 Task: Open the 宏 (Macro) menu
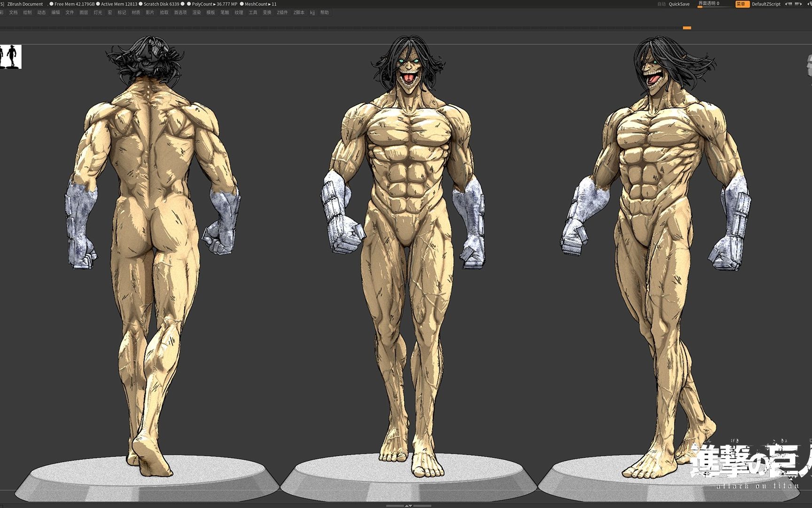[x=110, y=13]
